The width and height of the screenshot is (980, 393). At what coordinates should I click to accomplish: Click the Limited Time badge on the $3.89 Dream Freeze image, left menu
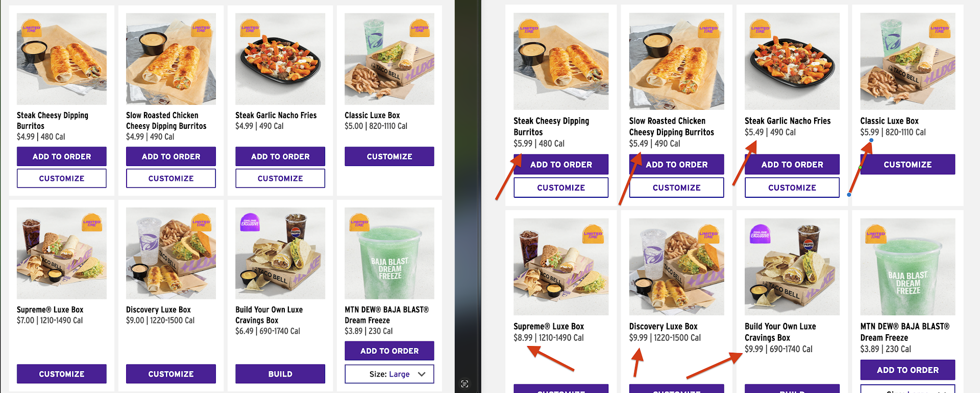tap(359, 223)
